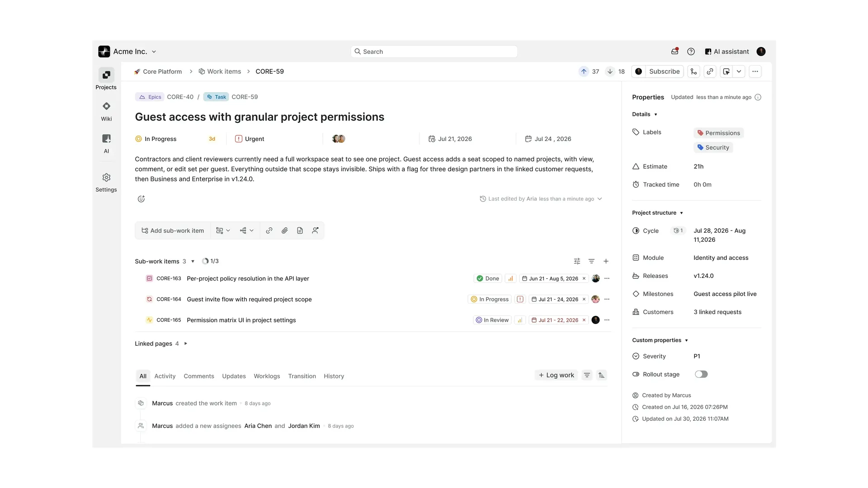Switch to the History tab
The height and width of the screenshot is (488, 868).
(334, 376)
